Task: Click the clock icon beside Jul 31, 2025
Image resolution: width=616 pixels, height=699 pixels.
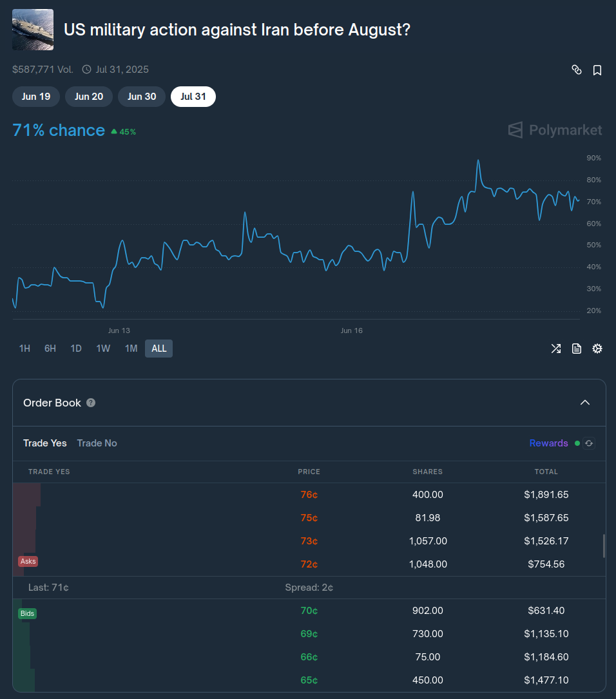Action: pos(86,70)
